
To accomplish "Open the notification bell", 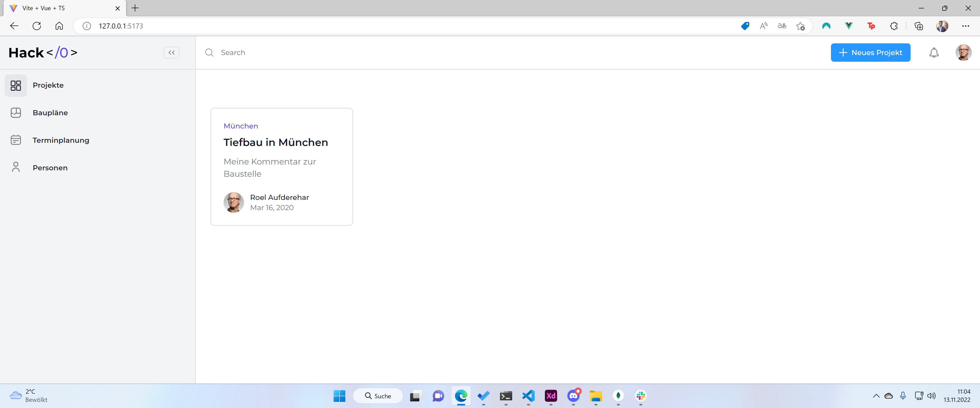I will (934, 53).
